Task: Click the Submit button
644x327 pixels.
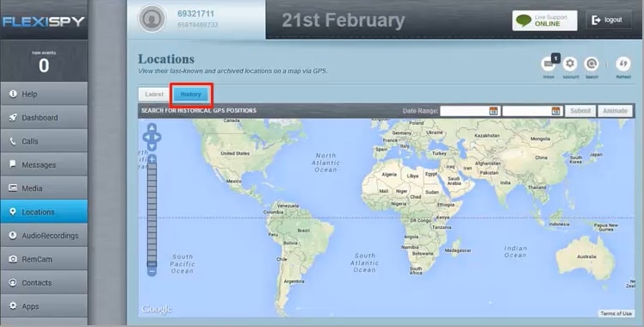Action: (580, 111)
